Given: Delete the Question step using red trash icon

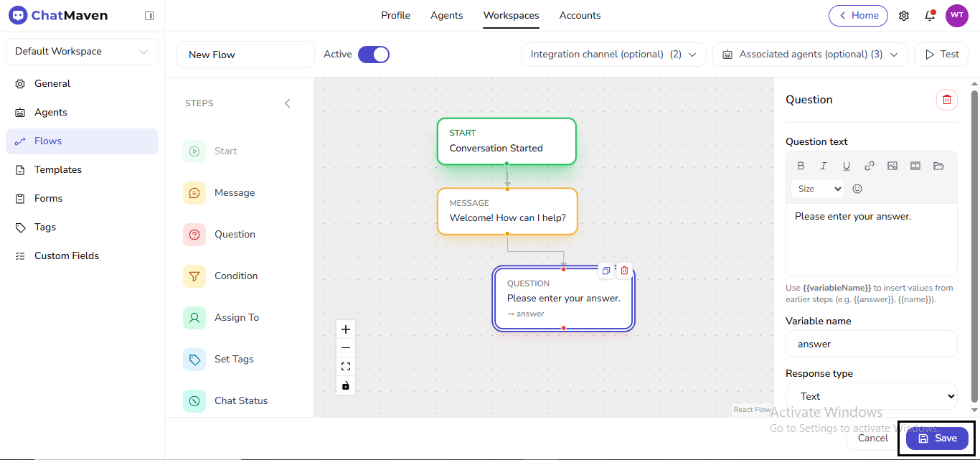Looking at the screenshot, I should [x=946, y=100].
